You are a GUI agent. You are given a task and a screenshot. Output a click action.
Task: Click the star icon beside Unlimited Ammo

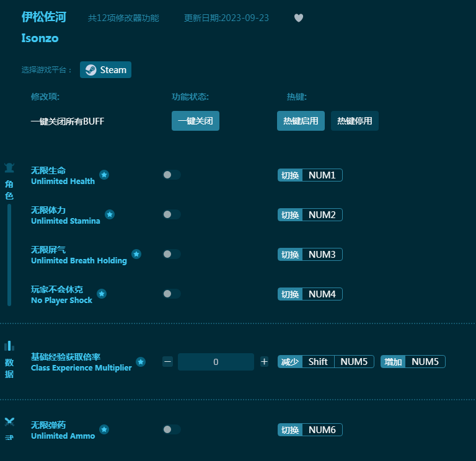click(x=104, y=429)
